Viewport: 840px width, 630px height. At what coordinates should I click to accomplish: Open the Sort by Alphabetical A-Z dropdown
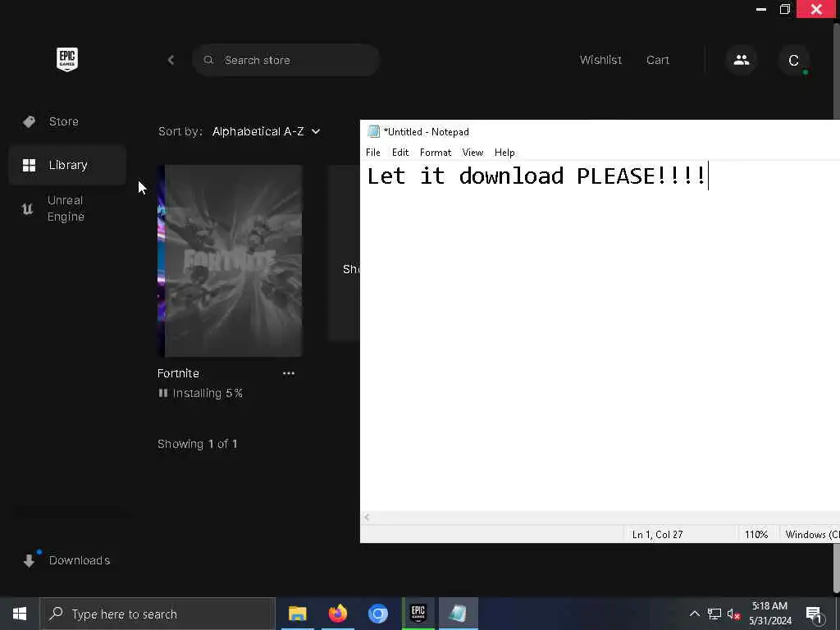pos(267,131)
